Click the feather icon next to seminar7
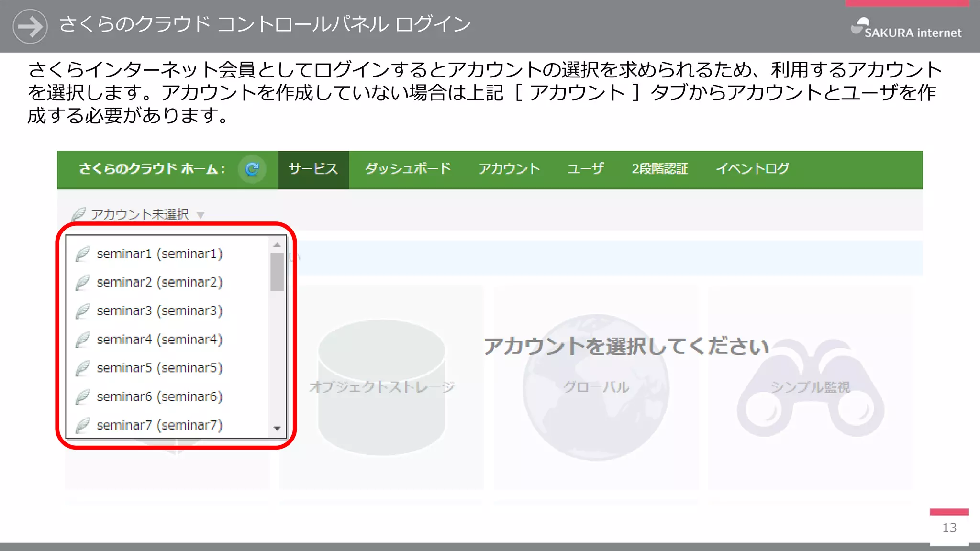 coord(82,425)
